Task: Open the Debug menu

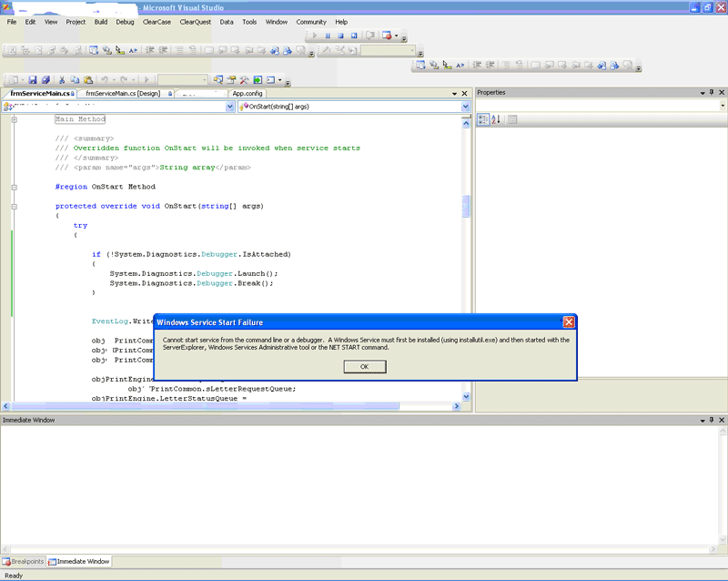Action: click(125, 22)
